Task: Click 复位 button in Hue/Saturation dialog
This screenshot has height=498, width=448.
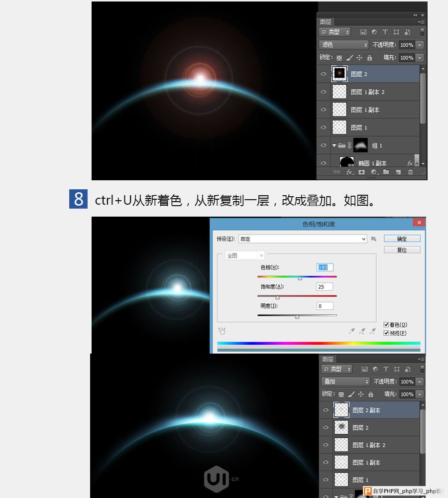Action: (402, 249)
